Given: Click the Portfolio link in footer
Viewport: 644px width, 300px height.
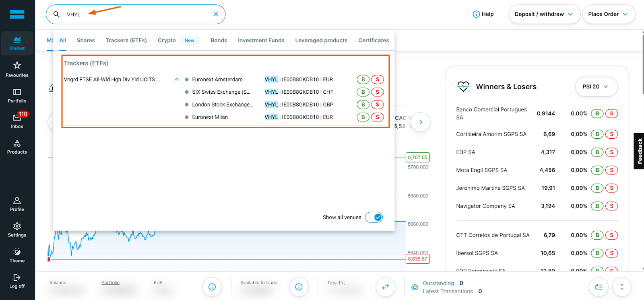Looking at the screenshot, I should [x=110, y=283].
